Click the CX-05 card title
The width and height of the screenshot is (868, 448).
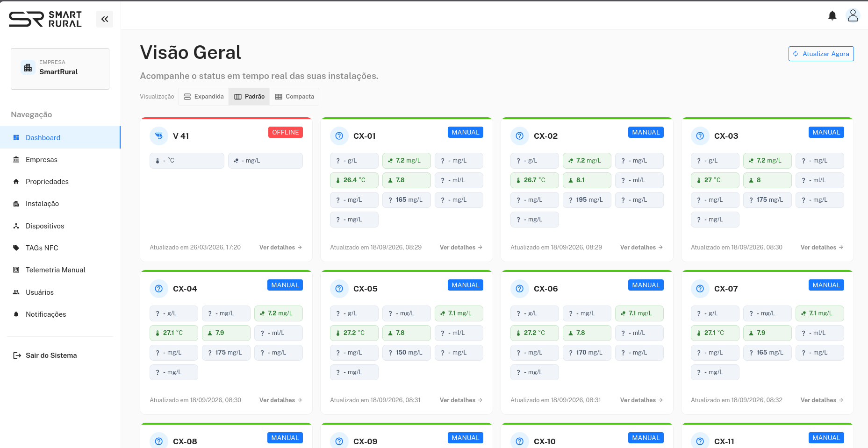pos(366,289)
